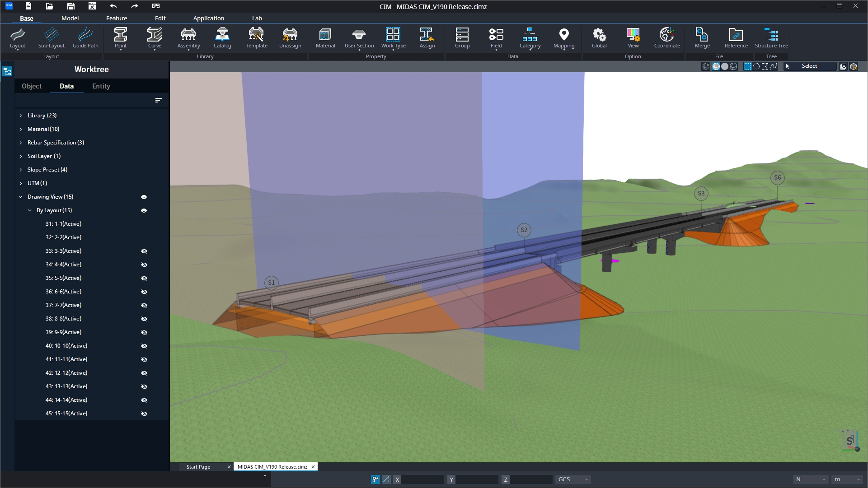Show the 34: 4-4(Active) drawing view
The width and height of the screenshot is (868, 488).
pyautogui.click(x=144, y=265)
